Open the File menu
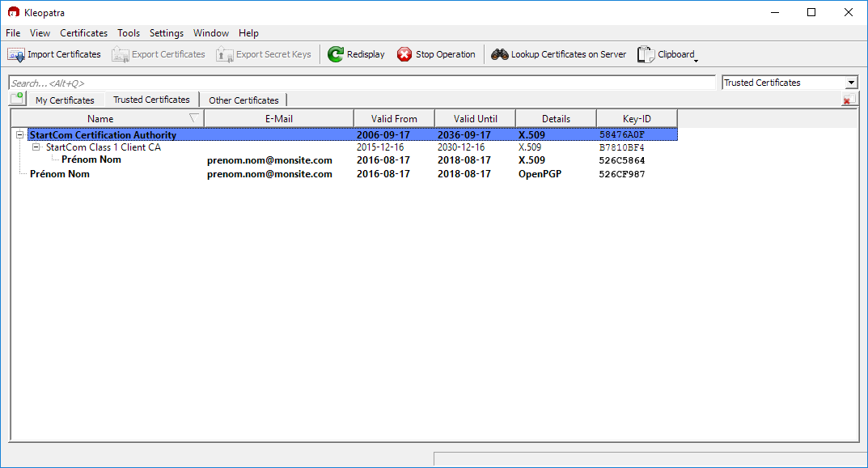868x468 pixels. pyautogui.click(x=13, y=33)
